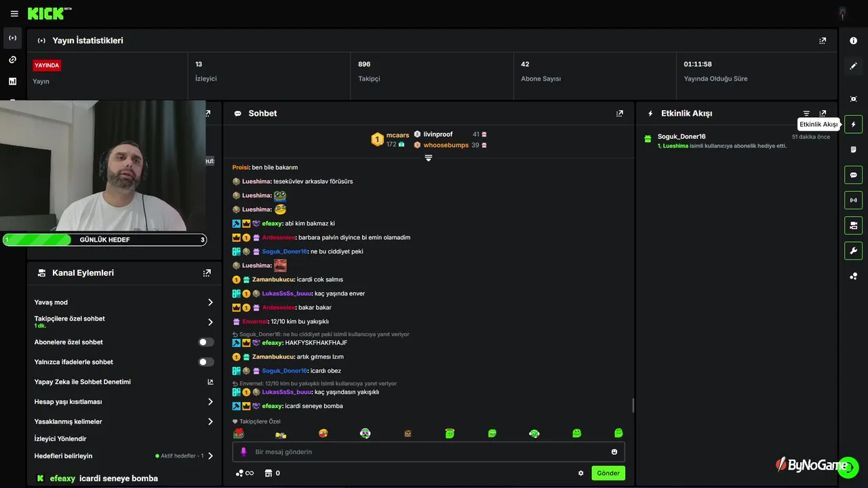Toggle the stream preview panel button in right sidebar
This screenshot has height=488, width=868.
[x=853, y=225]
